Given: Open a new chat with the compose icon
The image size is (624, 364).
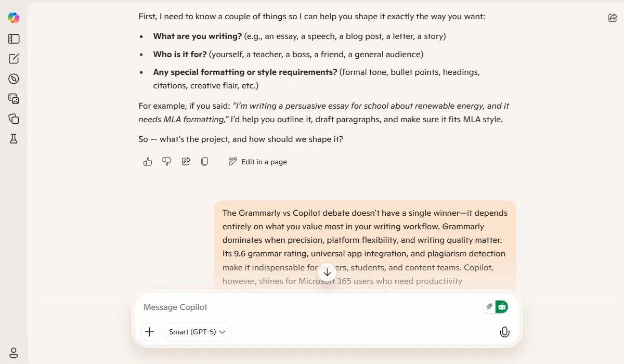Looking at the screenshot, I should [13, 58].
